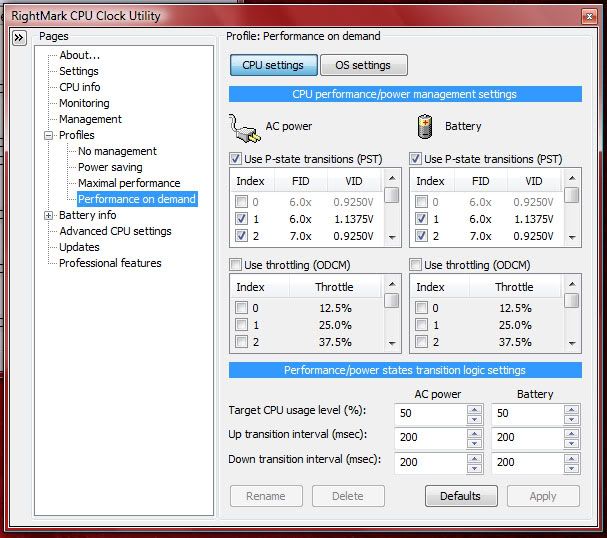607x538 pixels.
Task: Open the About... page
Action: 79,55
